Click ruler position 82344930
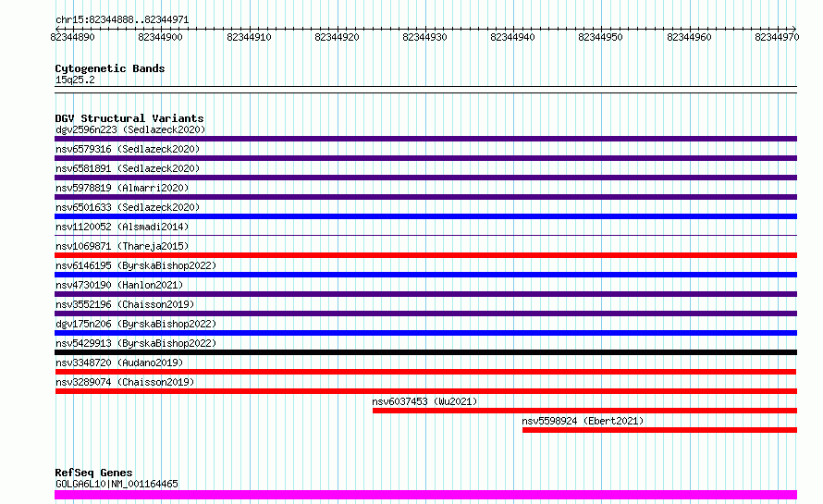 coord(424,37)
